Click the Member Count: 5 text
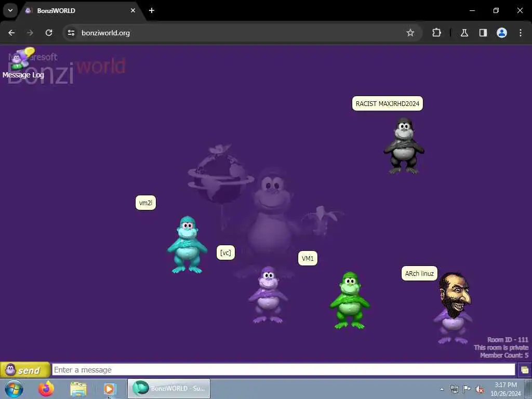532x399 pixels. pyautogui.click(x=504, y=355)
